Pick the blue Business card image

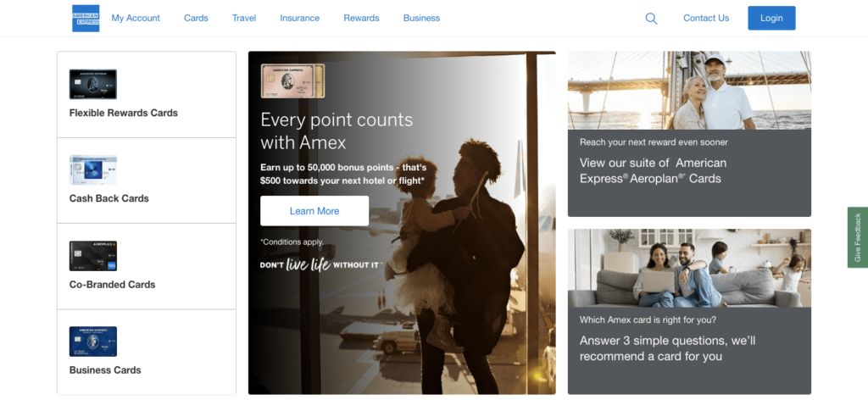click(93, 342)
